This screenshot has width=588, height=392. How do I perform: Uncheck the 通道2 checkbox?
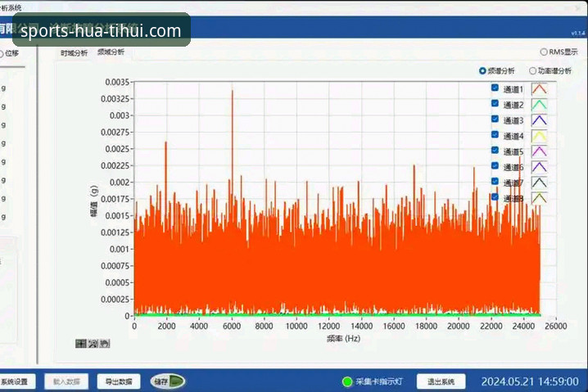pos(495,103)
